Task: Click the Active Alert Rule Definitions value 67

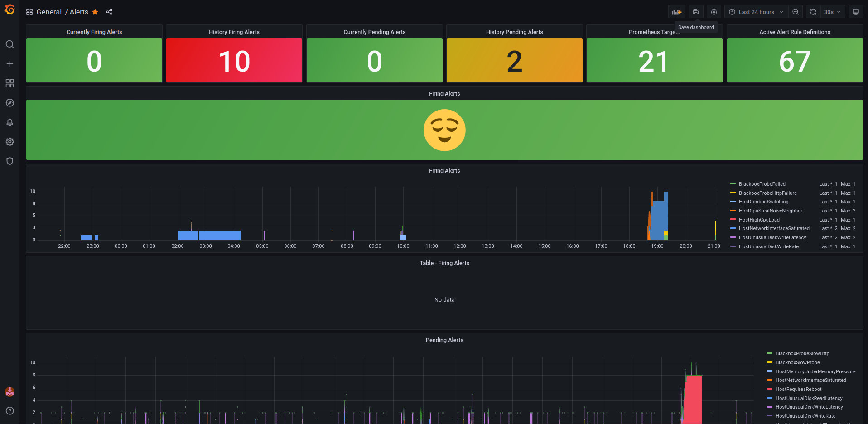Action: 795,61
